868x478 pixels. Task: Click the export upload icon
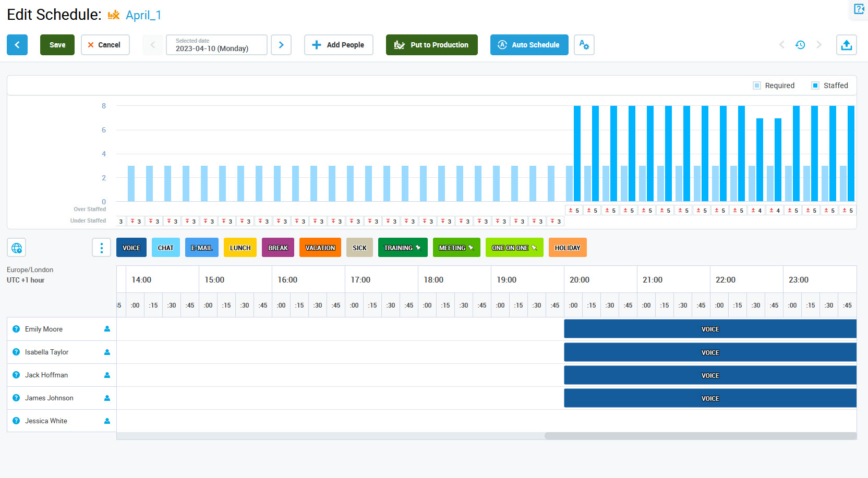pyautogui.click(x=846, y=45)
